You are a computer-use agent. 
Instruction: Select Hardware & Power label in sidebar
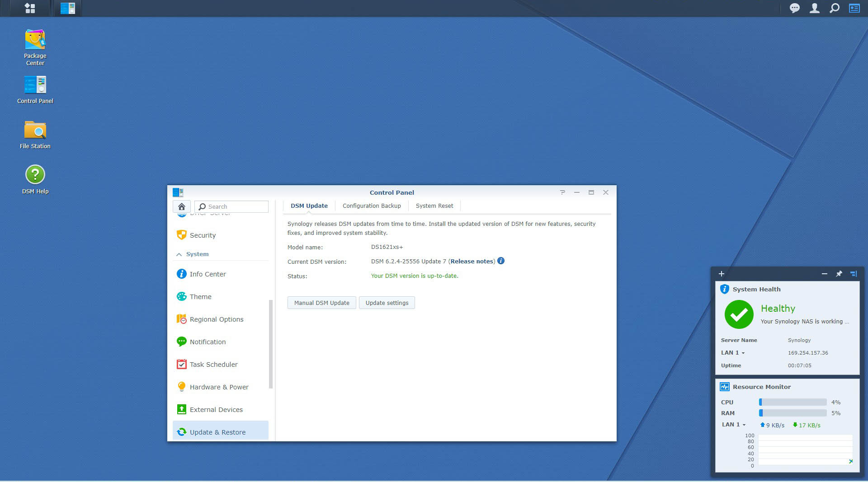(219, 387)
